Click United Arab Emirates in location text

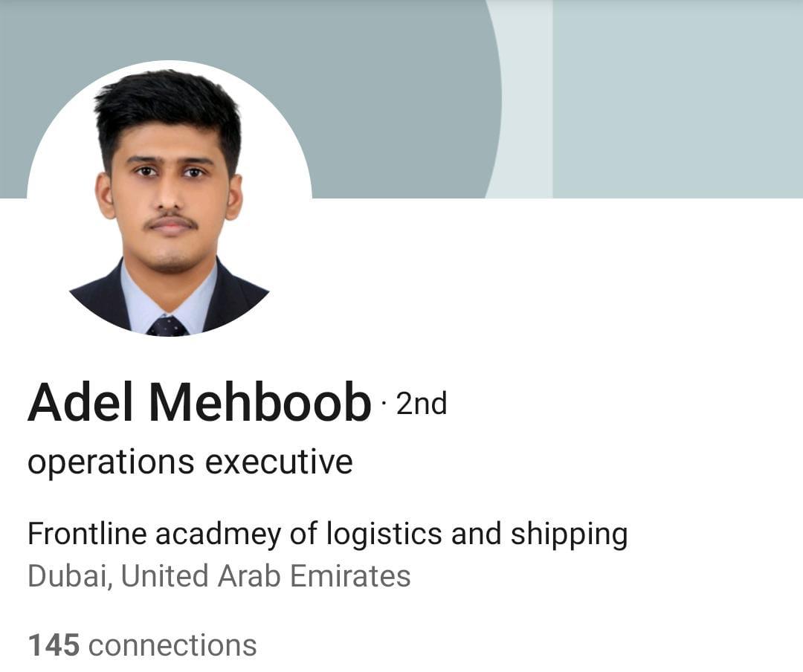click(265, 575)
